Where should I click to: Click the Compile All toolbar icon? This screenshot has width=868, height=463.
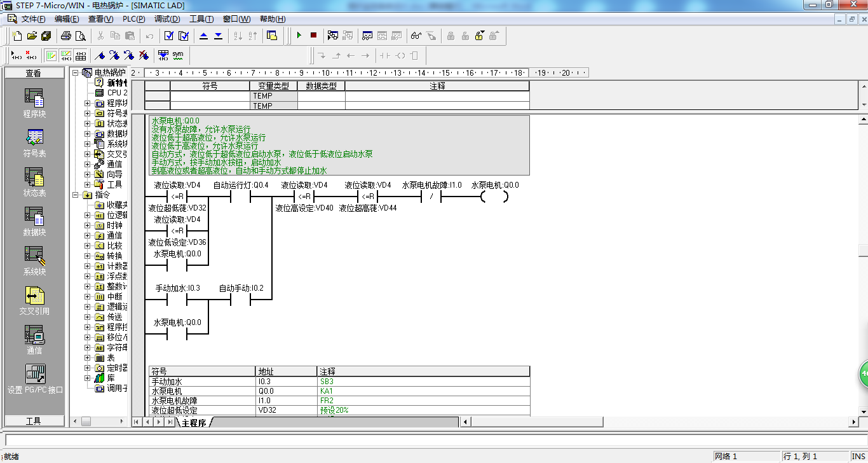[184, 36]
